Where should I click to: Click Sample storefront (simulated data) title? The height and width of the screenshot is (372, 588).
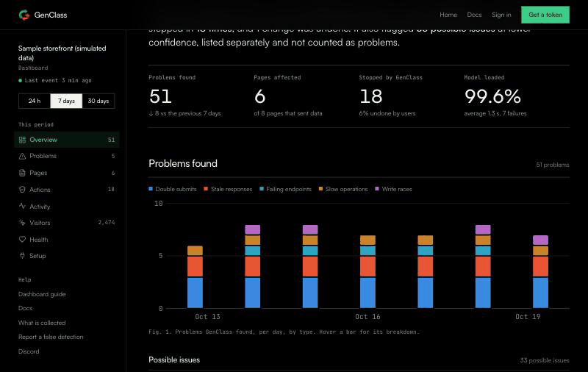(62, 53)
